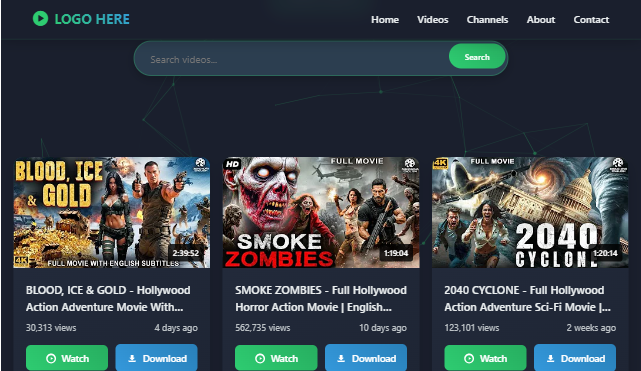
Task: Click the green Search button
Action: pos(477,57)
